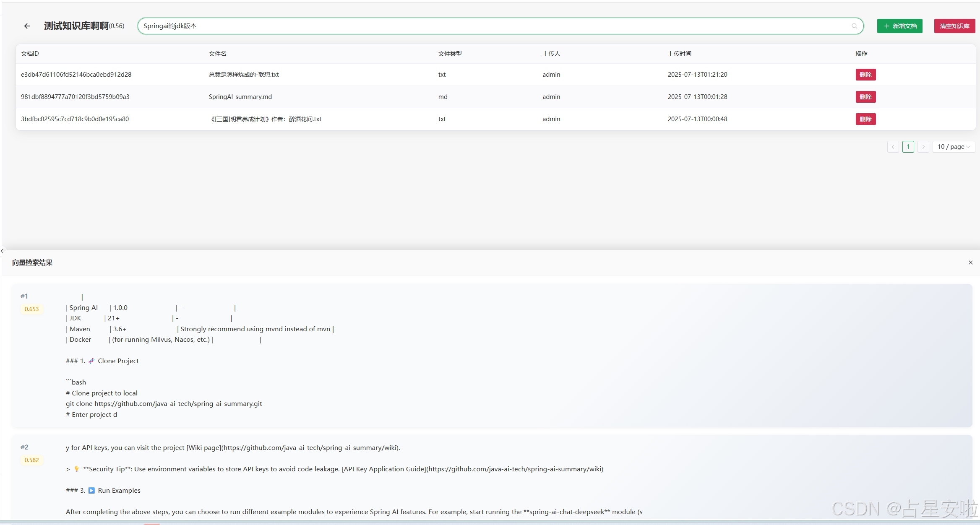Image resolution: width=980 pixels, height=525 pixels.
Task: Delete the 三国明君养成计划 txt document
Action: [x=865, y=119]
